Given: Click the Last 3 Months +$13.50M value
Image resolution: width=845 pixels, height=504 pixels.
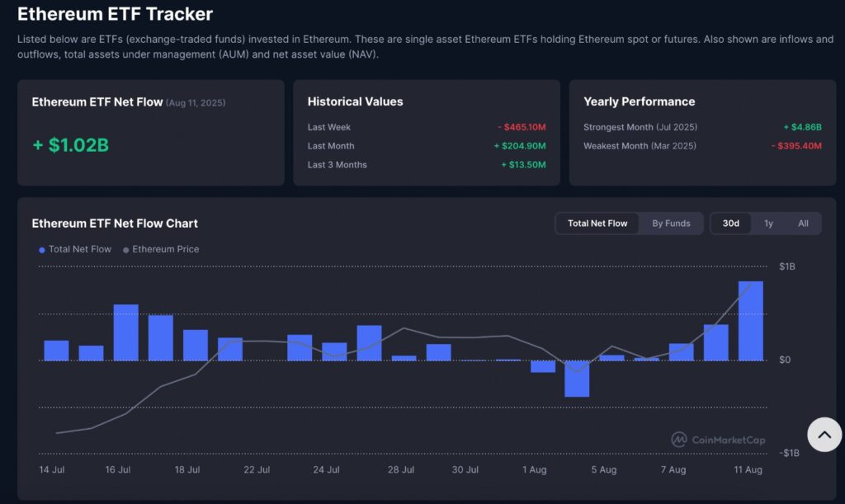Looking at the screenshot, I should pyautogui.click(x=523, y=165).
